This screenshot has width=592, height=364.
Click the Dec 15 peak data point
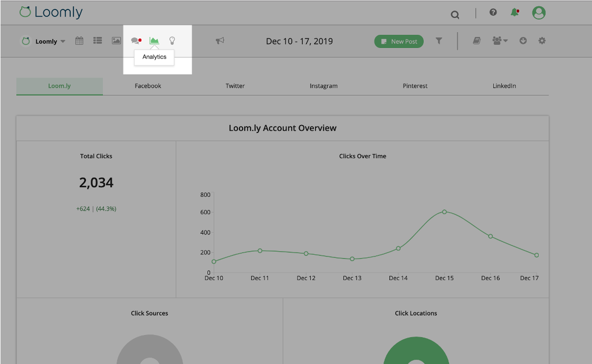pyautogui.click(x=444, y=212)
